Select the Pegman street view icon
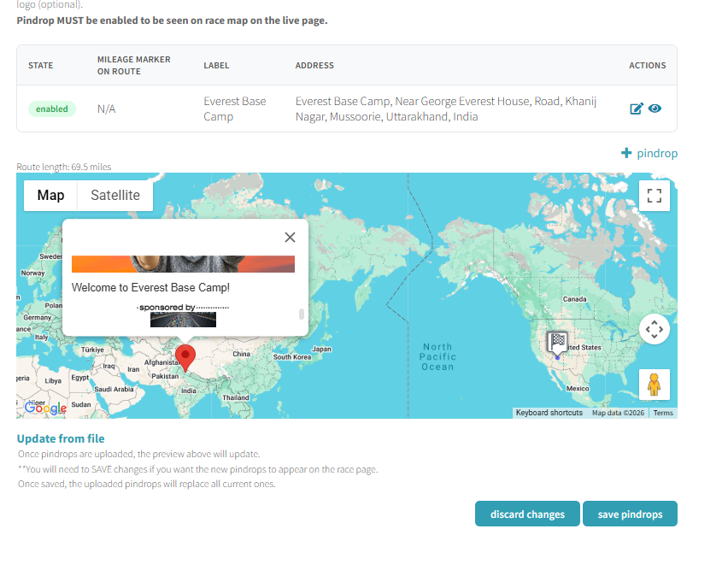Screen dimensions: 728x570 (x=654, y=384)
